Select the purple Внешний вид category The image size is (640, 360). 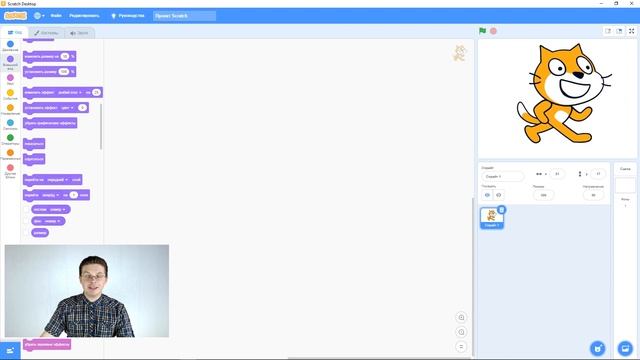[x=10, y=62]
